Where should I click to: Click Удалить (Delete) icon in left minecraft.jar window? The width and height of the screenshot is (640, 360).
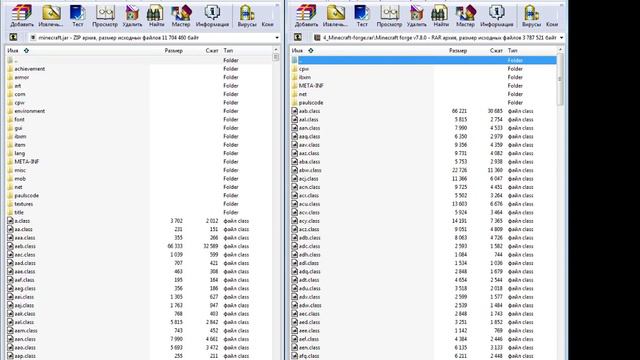click(132, 16)
